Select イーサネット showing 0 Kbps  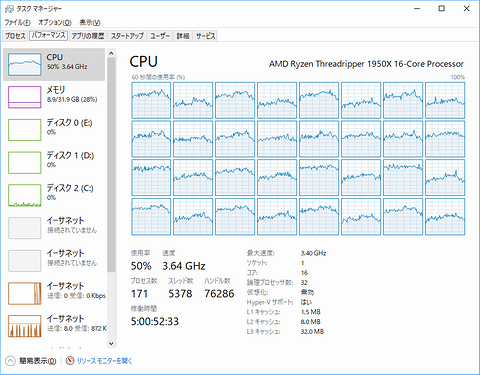pyautogui.click(x=54, y=293)
